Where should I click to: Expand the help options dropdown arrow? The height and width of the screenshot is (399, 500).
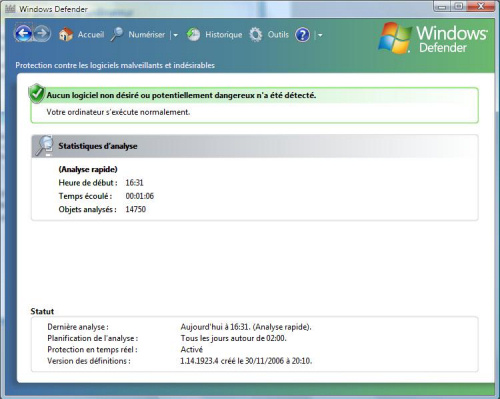click(x=320, y=35)
